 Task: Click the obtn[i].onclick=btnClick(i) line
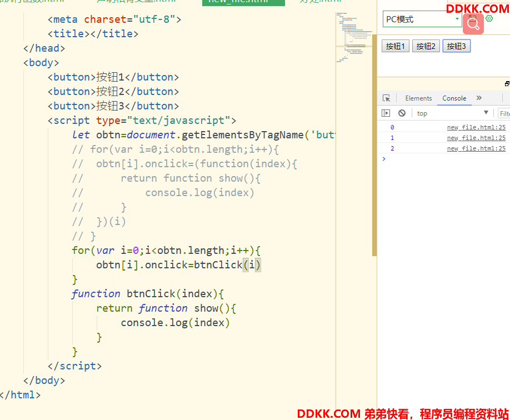(x=178, y=265)
